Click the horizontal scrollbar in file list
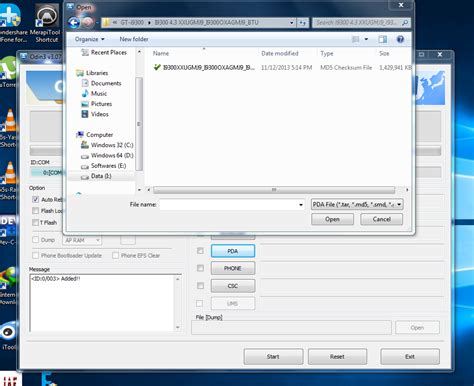The image size is (474, 386). tap(274, 190)
